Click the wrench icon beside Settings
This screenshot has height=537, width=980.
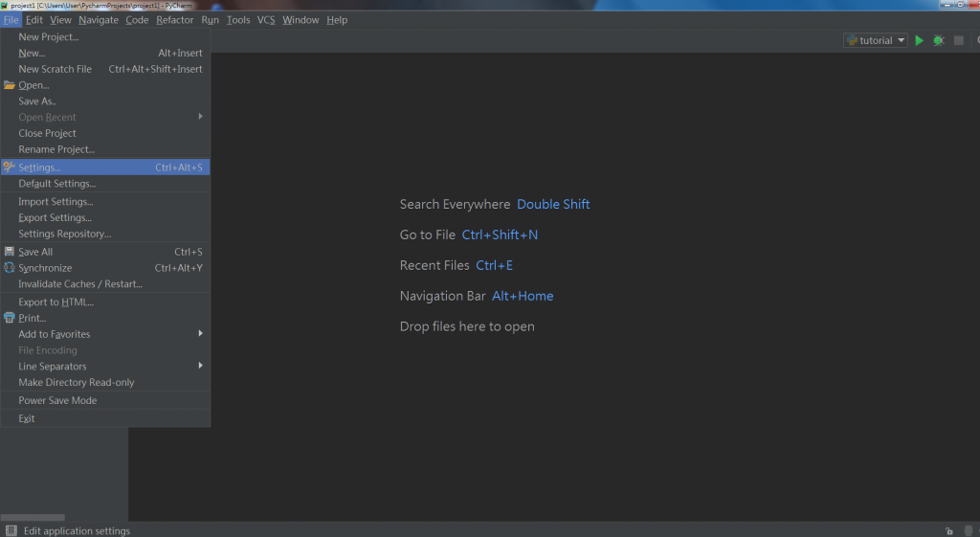pos(9,167)
